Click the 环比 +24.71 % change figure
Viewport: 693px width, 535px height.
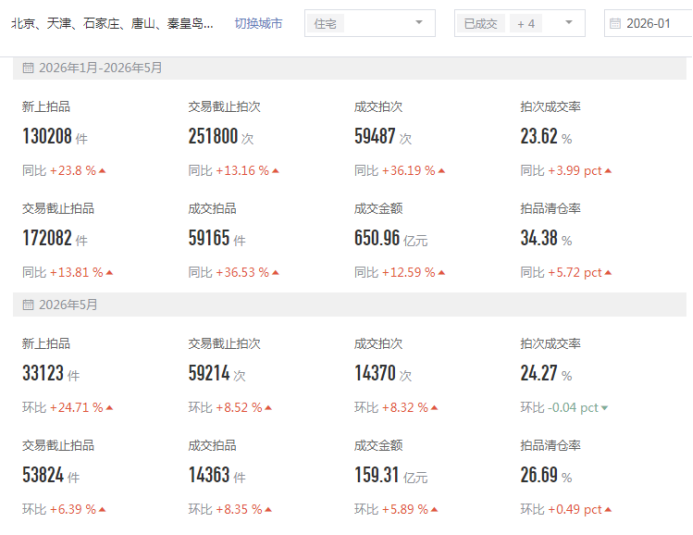click(68, 407)
